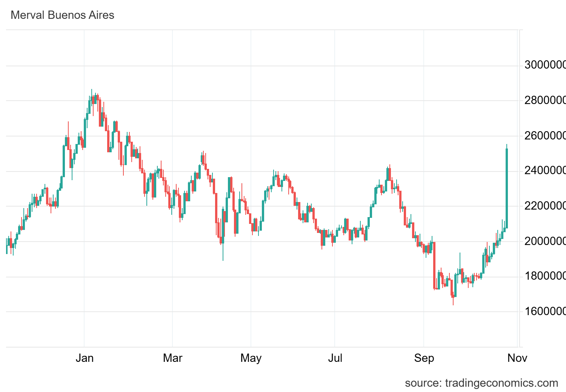Click the Merval Buenos Aires chart title
The image size is (566, 392).
(x=62, y=15)
